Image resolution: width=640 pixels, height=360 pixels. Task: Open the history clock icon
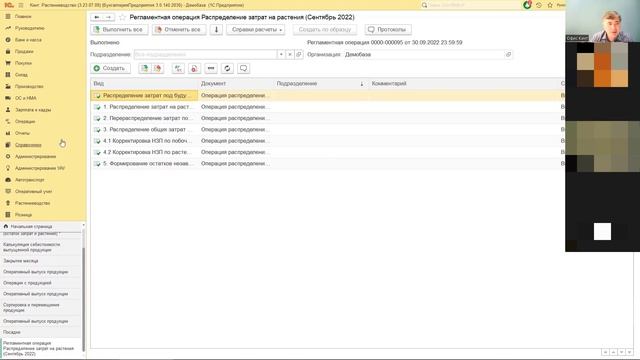click(x=539, y=5)
